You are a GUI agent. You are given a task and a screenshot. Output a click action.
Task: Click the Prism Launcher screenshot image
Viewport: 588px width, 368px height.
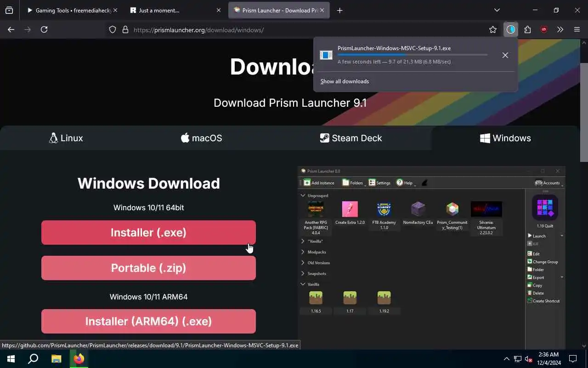[431, 258]
